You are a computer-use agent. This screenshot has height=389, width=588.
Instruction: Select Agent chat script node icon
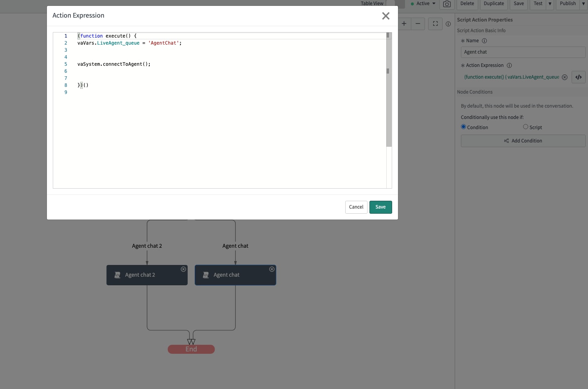pyautogui.click(x=206, y=275)
